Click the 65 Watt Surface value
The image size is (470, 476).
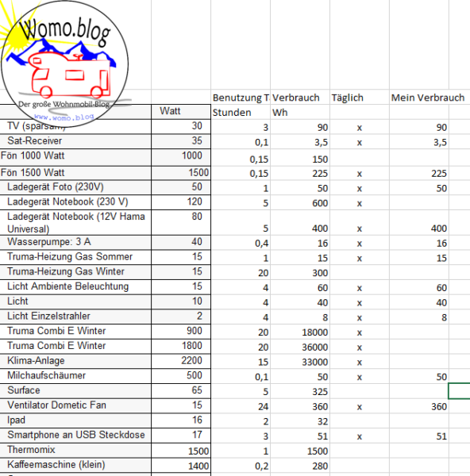tap(181, 391)
